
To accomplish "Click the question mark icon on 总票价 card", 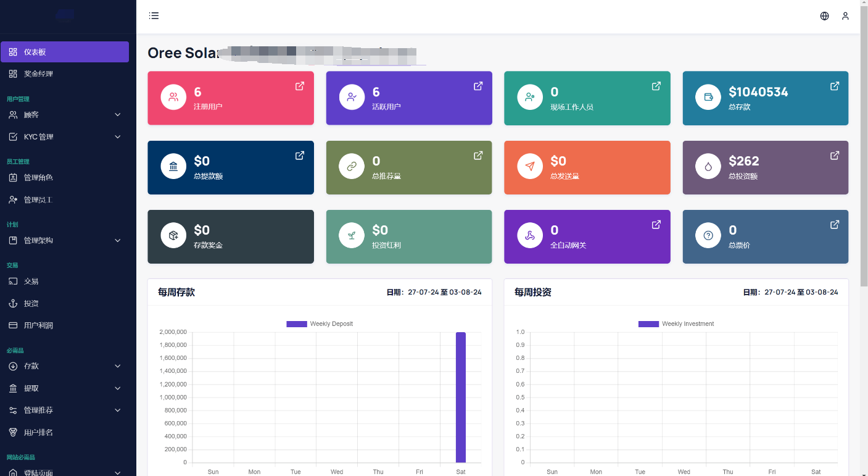I will [x=708, y=235].
